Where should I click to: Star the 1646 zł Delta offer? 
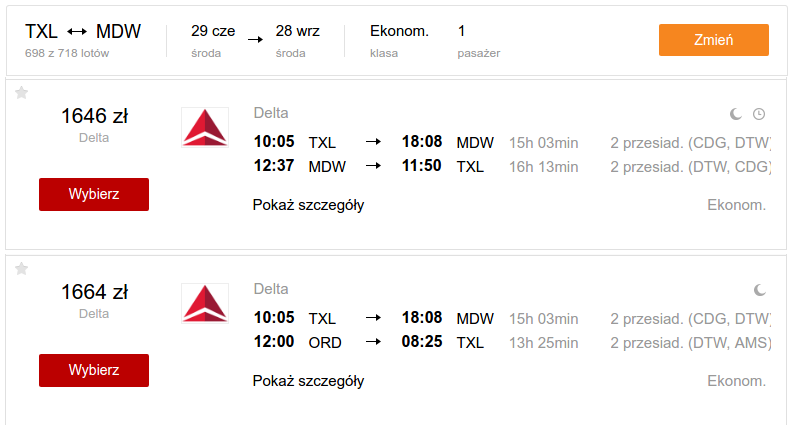coord(21,93)
